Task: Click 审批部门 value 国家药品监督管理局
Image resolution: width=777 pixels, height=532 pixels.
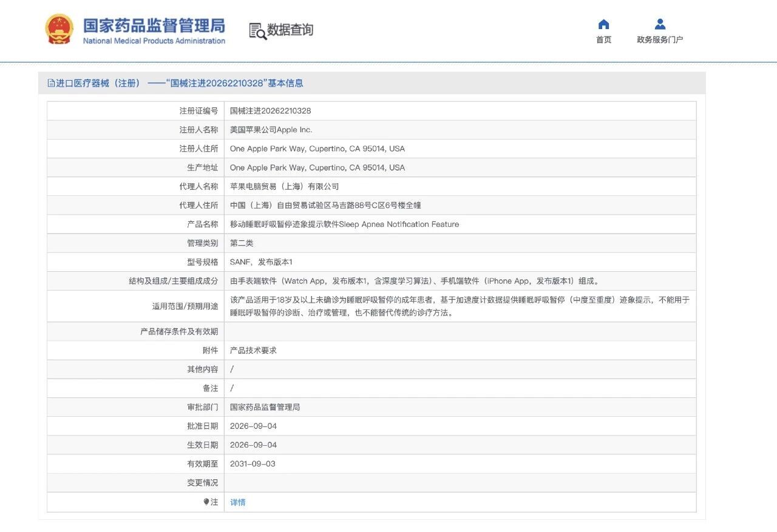Action: click(265, 407)
